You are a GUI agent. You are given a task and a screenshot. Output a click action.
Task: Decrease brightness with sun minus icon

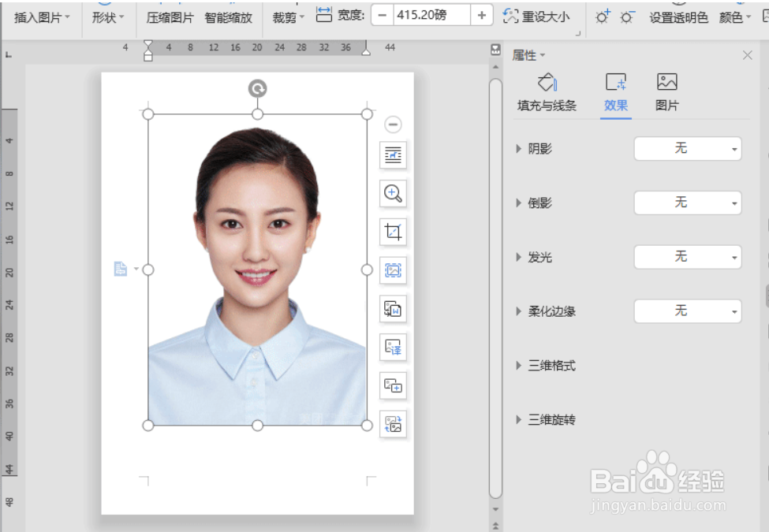(x=627, y=17)
